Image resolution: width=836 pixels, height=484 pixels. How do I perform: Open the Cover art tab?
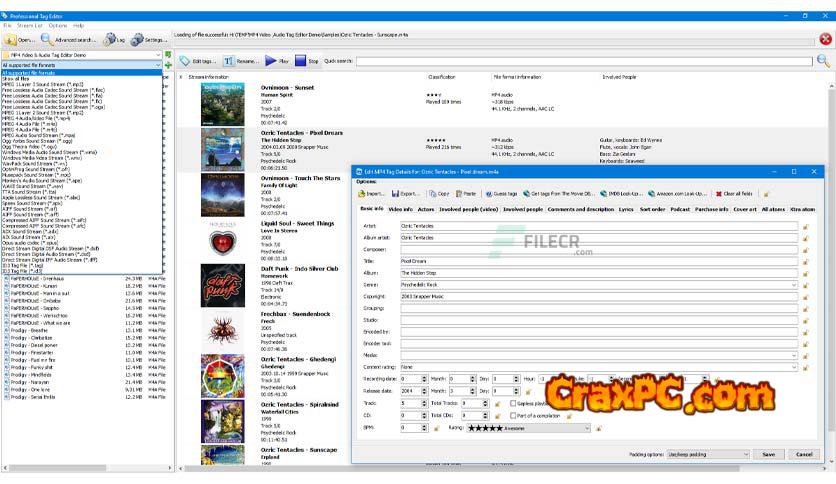745,209
